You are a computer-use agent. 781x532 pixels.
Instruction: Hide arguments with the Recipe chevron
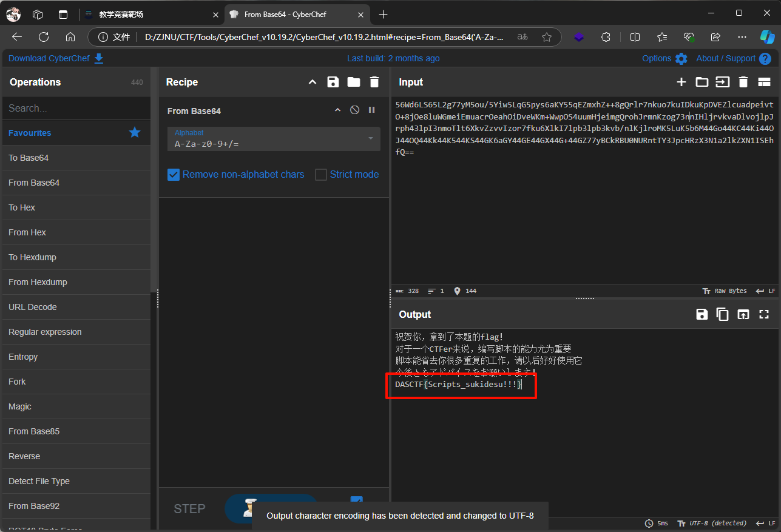(313, 82)
